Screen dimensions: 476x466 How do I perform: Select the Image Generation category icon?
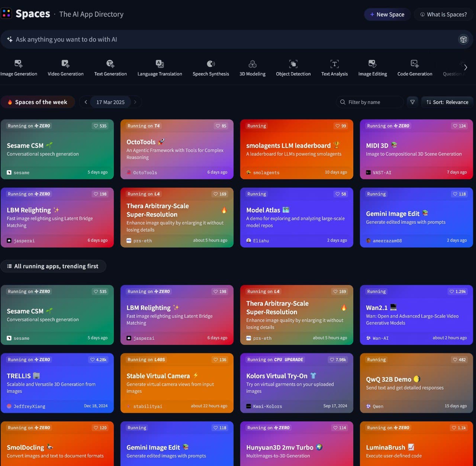coord(19,64)
